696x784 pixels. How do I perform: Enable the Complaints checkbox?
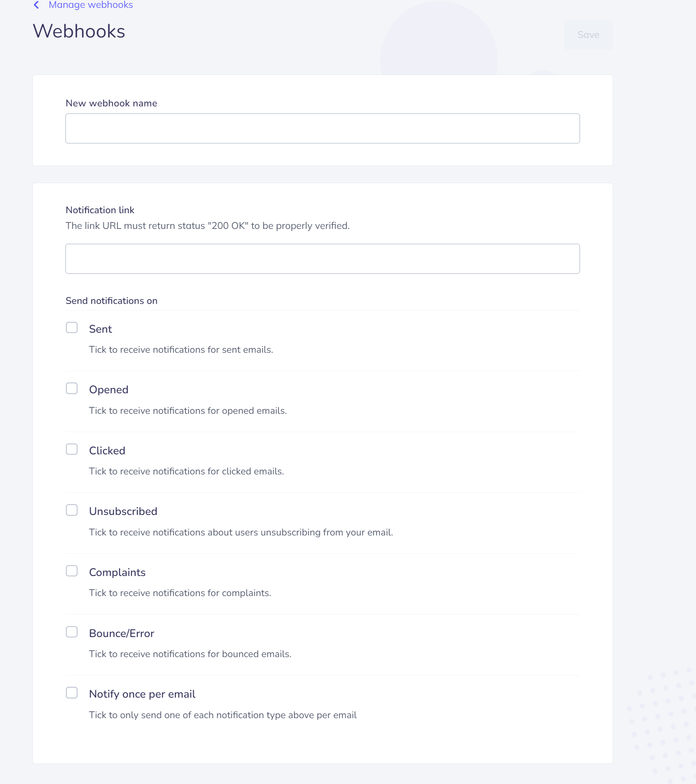72,571
